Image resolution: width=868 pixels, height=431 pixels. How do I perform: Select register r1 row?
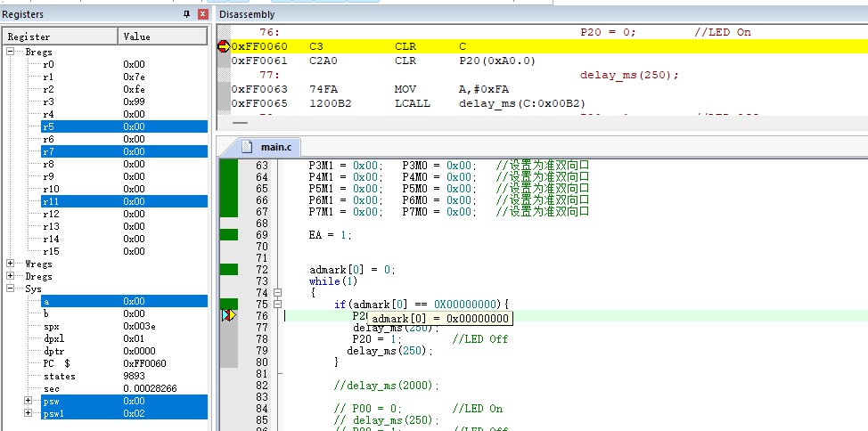[124, 77]
